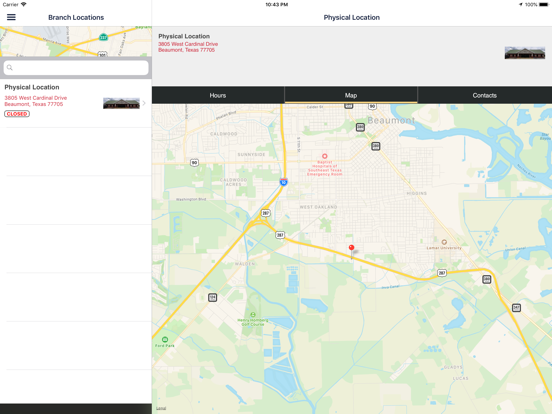Tap the red map pin marker
Viewport: 552px width, 414px height.
tap(351, 248)
